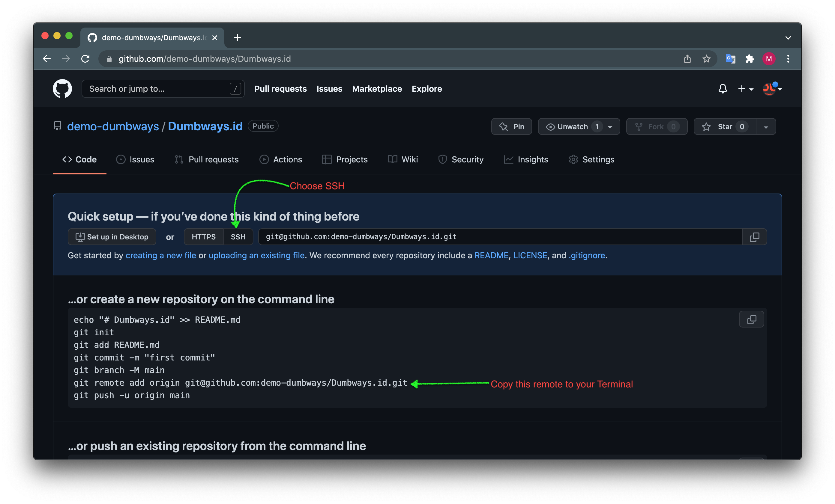Click the Set up in Desktop button
This screenshot has height=504, width=835.
pos(112,237)
